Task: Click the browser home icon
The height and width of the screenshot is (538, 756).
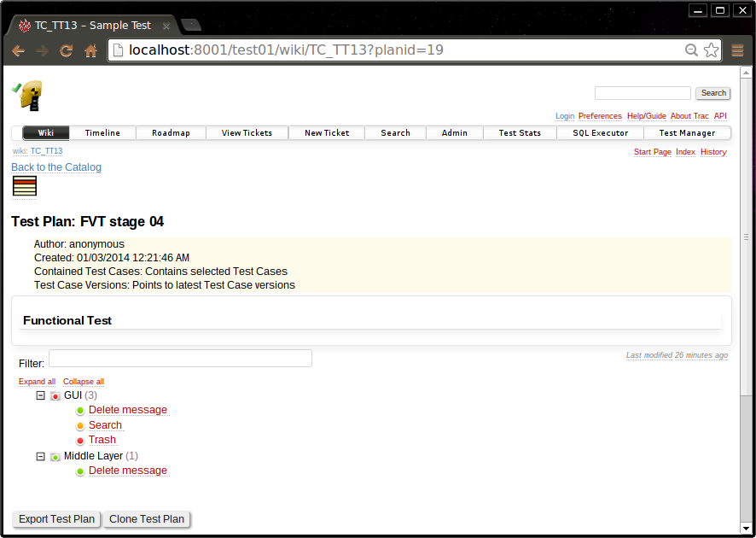Action: (x=90, y=50)
